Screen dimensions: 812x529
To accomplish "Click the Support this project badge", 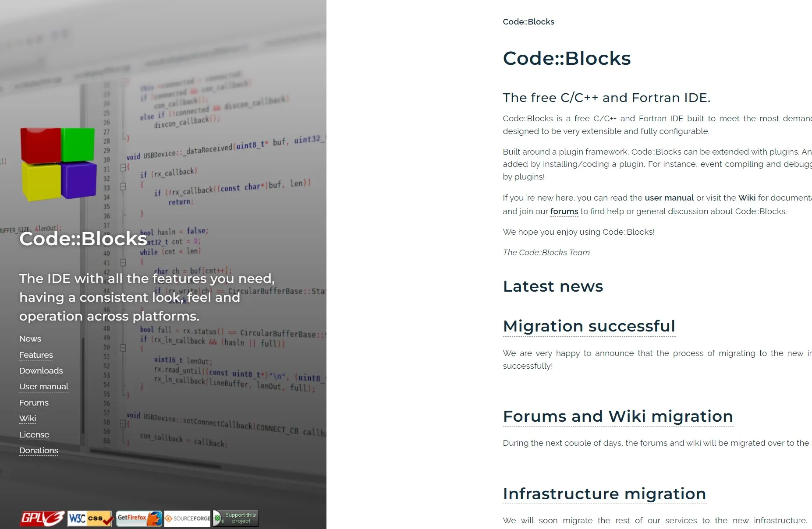I will click(x=236, y=518).
